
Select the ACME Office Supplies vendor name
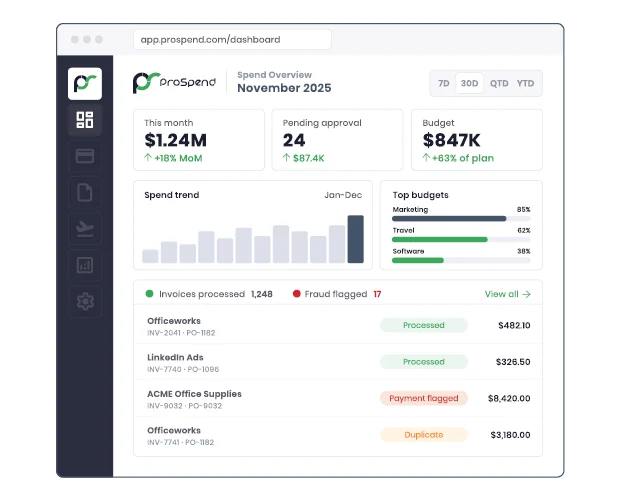click(194, 394)
